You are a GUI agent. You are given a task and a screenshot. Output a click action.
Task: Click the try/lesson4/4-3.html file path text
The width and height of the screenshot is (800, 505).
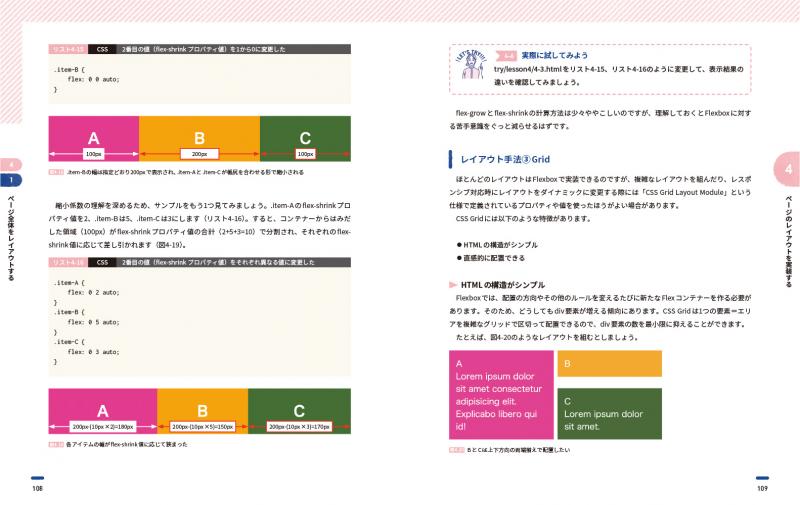pyautogui.click(x=528, y=69)
